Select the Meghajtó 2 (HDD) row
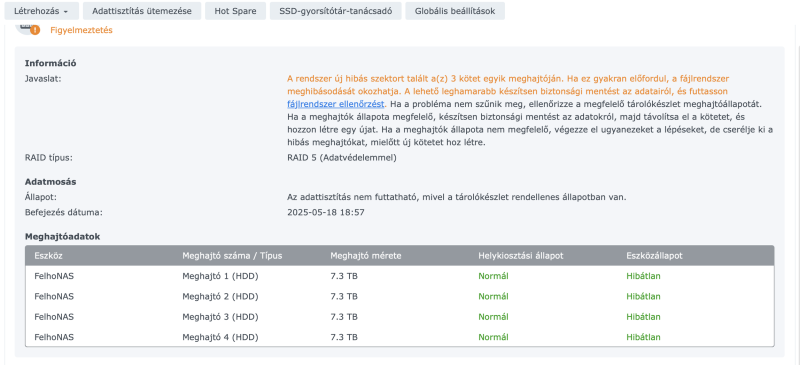The height and width of the screenshot is (365, 800). point(399,297)
